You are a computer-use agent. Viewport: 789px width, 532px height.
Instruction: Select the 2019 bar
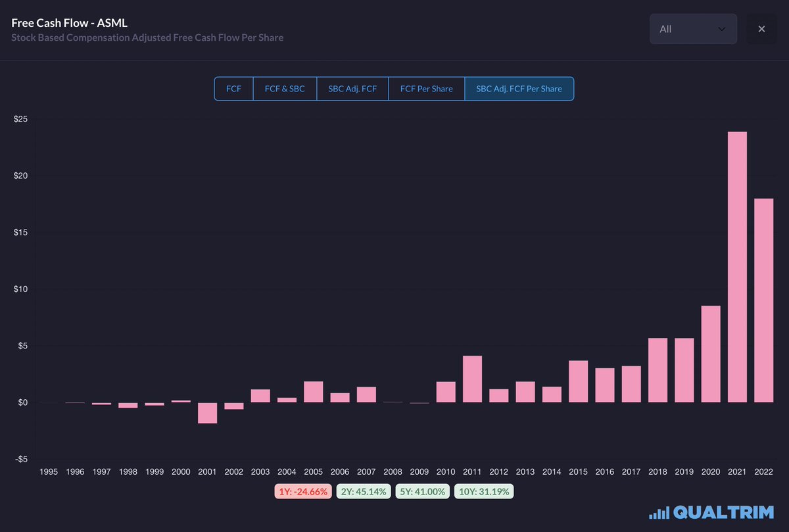684,370
